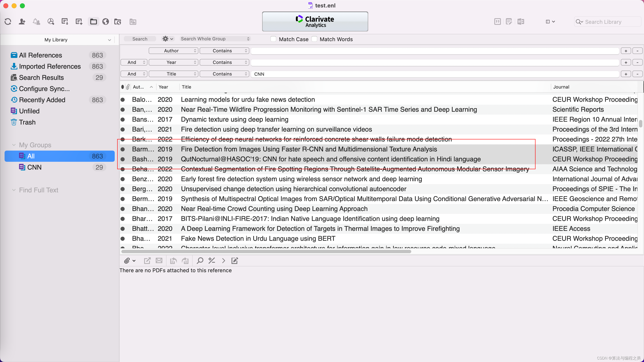Collapse the My Groups section
Screen dimensions: 644x362
pos(14,145)
